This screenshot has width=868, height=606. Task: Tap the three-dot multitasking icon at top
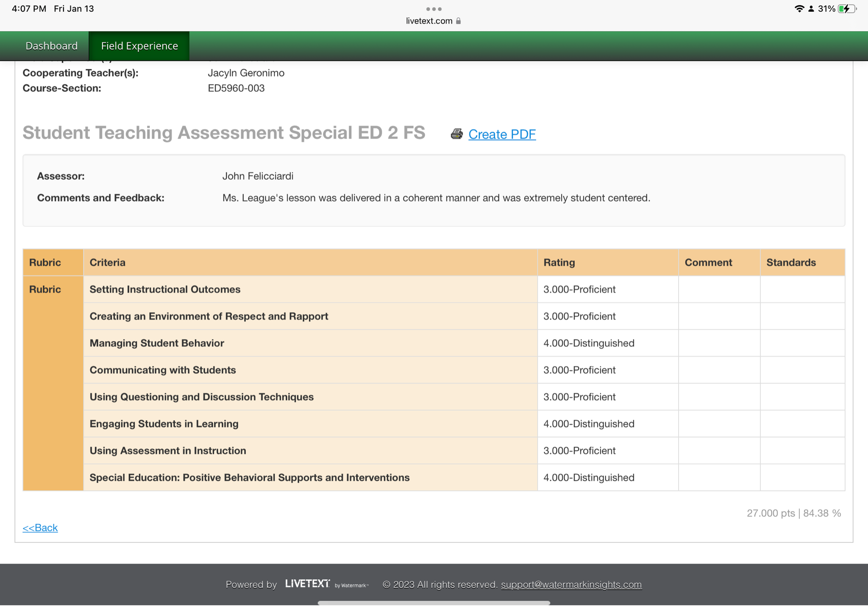pyautogui.click(x=434, y=9)
